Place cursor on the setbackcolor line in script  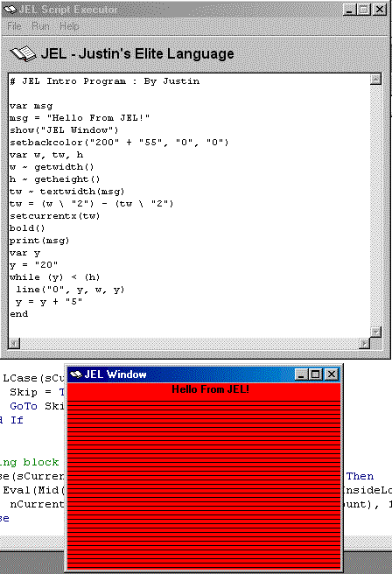119,143
